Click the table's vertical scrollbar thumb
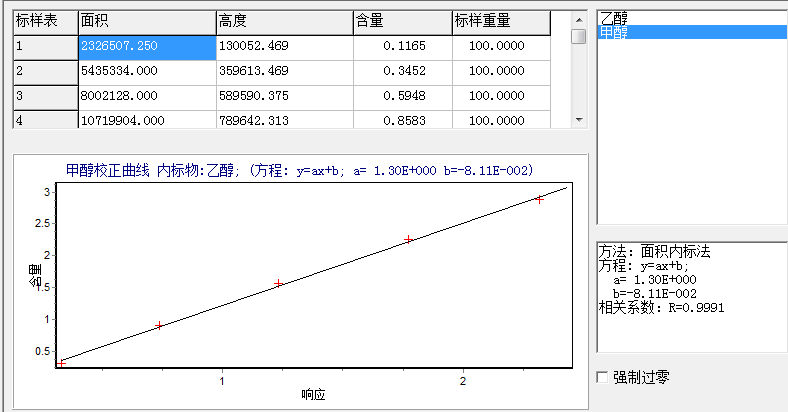788x412 pixels. point(578,37)
